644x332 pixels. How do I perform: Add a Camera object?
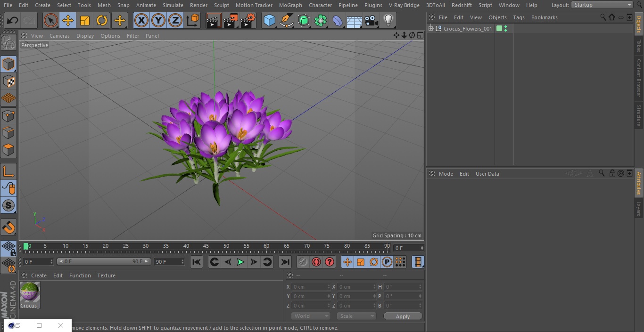(372, 20)
